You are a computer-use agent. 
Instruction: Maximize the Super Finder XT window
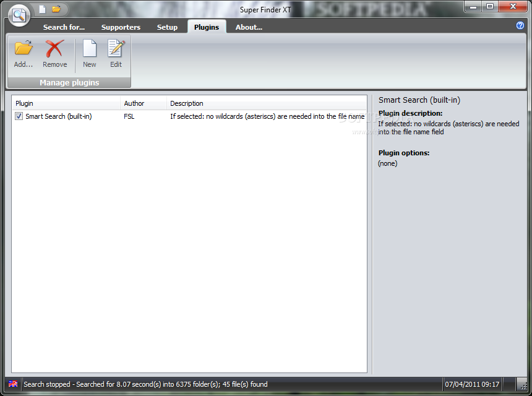tap(490, 6)
